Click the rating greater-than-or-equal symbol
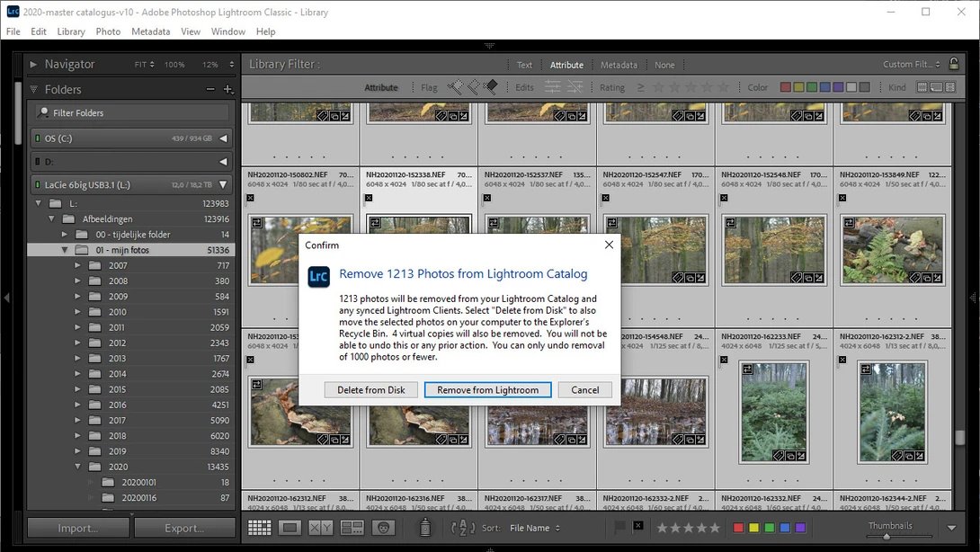 click(641, 87)
